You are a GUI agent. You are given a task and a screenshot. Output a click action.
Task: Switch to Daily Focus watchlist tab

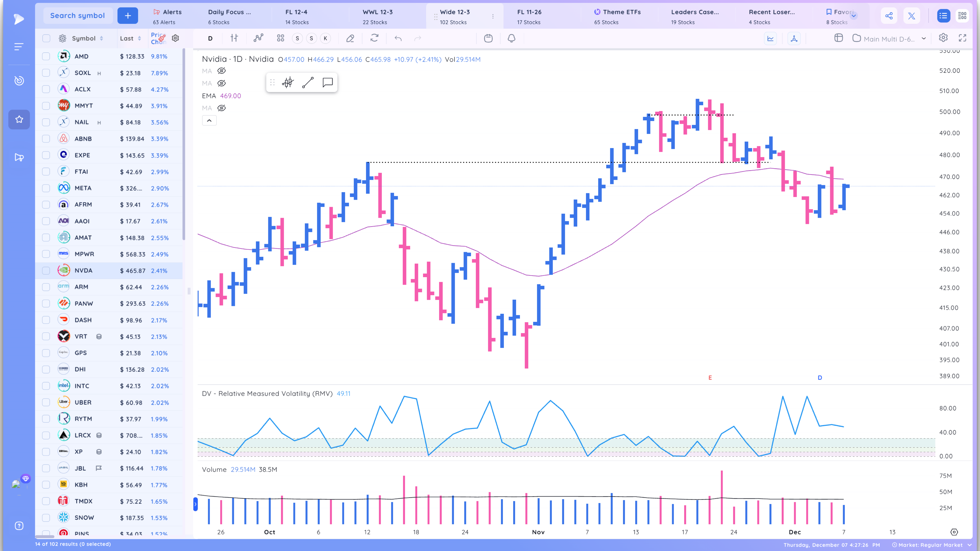click(229, 17)
